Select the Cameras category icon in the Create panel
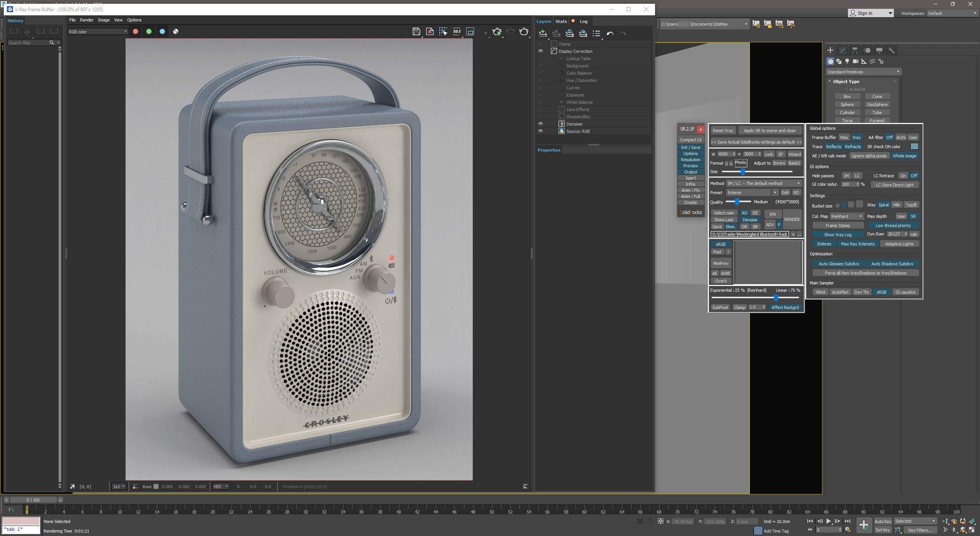The width and height of the screenshot is (980, 536). [x=856, y=61]
